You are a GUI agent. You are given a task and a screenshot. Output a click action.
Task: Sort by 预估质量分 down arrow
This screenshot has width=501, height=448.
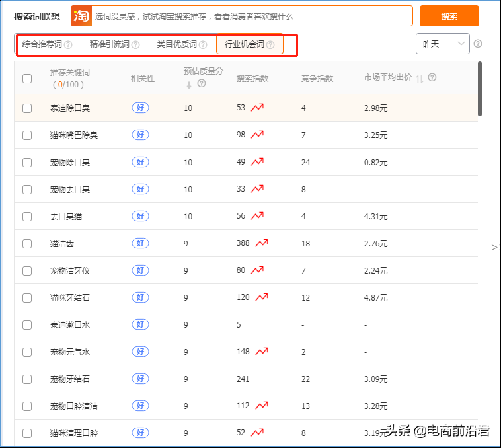(189, 85)
